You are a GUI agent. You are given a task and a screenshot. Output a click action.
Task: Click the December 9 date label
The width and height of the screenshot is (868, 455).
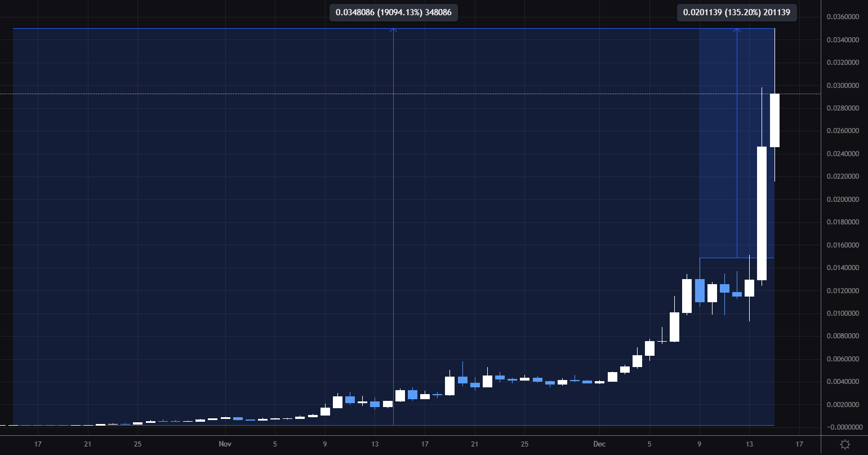pos(700,444)
